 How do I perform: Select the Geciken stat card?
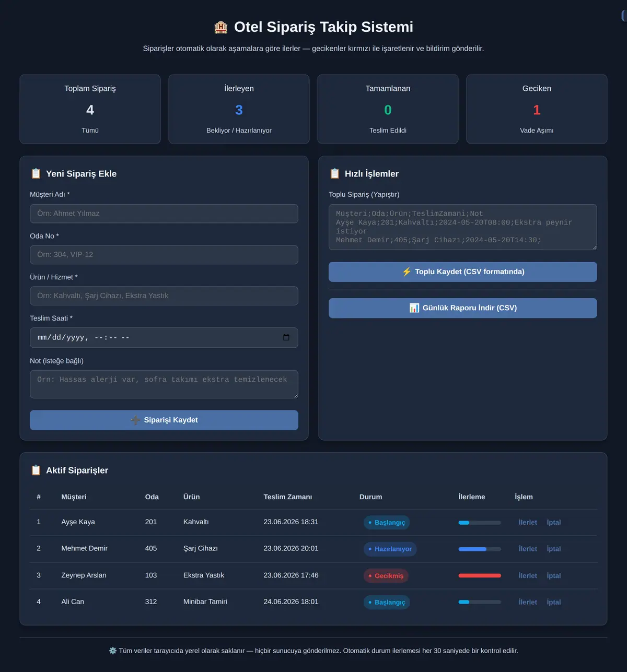coord(537,109)
